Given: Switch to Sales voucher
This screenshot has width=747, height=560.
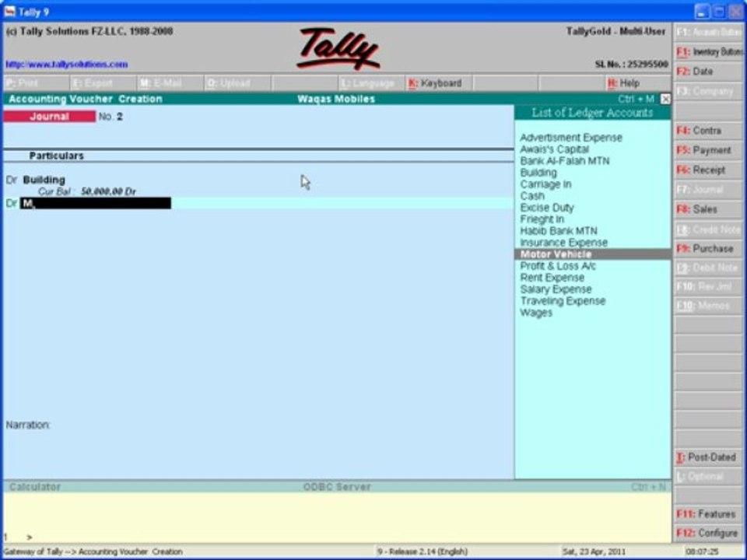Looking at the screenshot, I should 709,209.
